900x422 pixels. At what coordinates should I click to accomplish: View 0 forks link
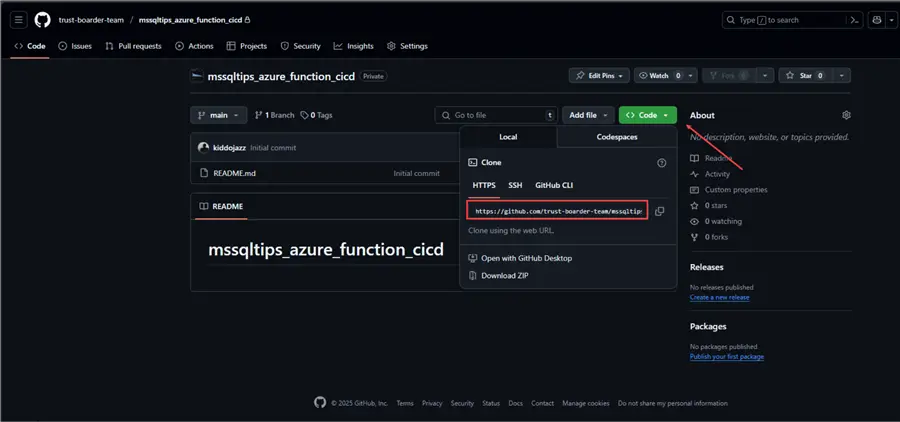coord(716,237)
